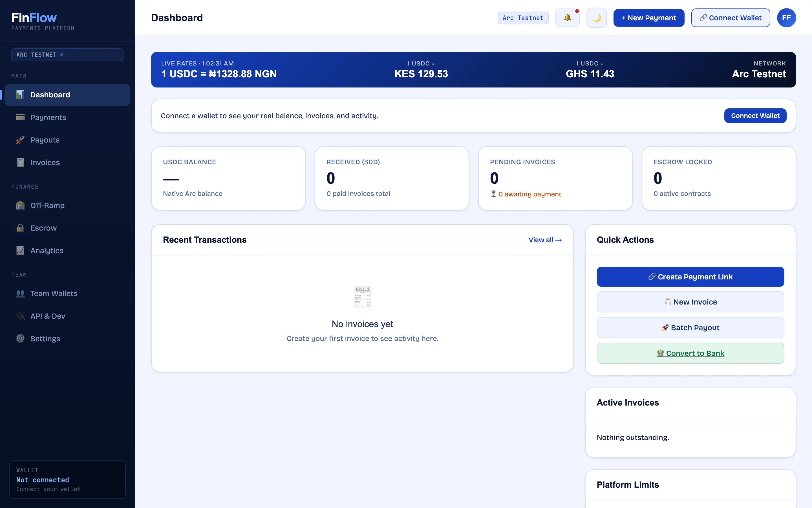Viewport: 812px width, 508px height.
Task: Click the Payments card icon in sidebar
Action: click(20, 117)
